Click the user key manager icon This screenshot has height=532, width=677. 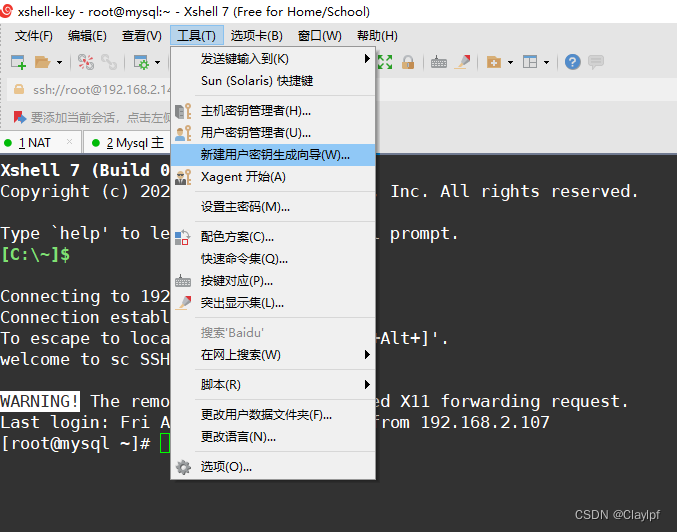[183, 133]
